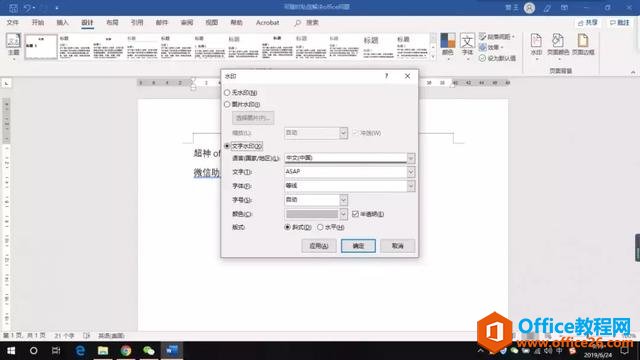Click the Cancel button in dialog

pyautogui.click(x=398, y=246)
